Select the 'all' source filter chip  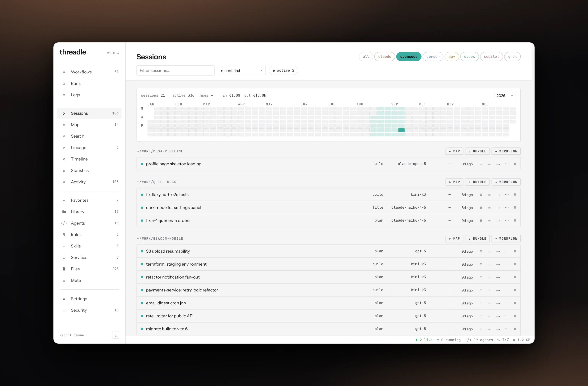pos(366,57)
